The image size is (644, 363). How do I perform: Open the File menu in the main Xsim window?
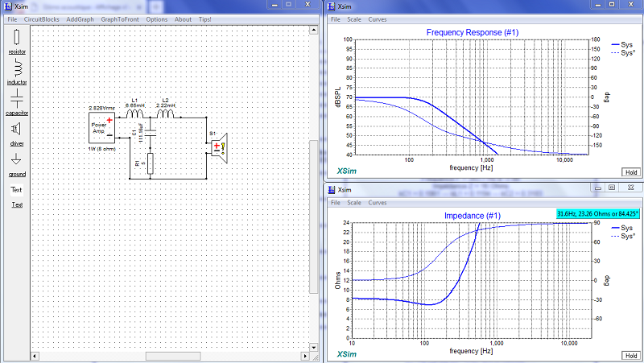click(x=12, y=19)
